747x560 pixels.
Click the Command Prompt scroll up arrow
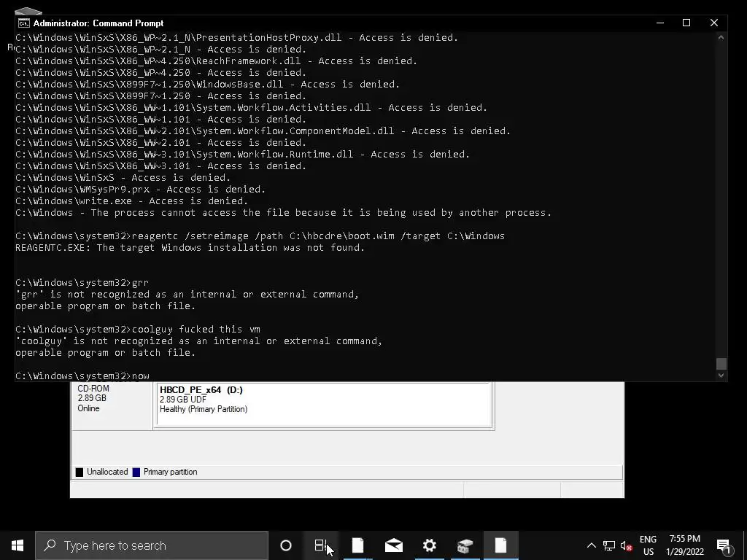tap(721, 38)
